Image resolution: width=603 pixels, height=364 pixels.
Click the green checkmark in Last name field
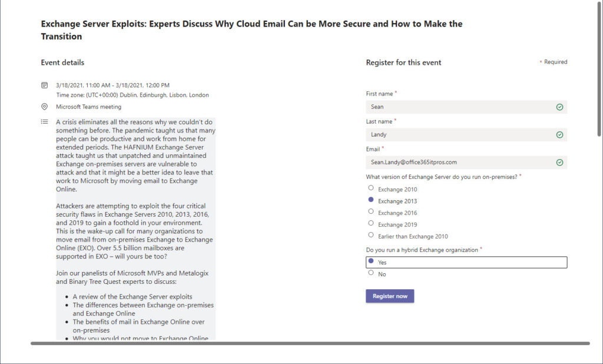pos(559,135)
